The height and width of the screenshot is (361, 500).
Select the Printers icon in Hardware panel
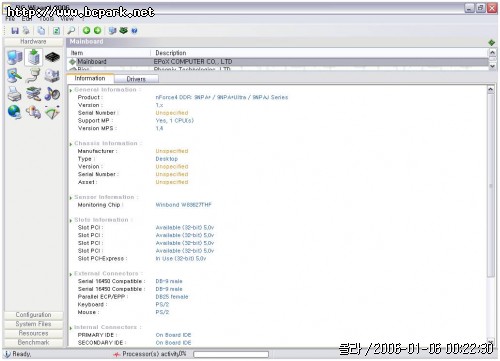(x=15, y=94)
